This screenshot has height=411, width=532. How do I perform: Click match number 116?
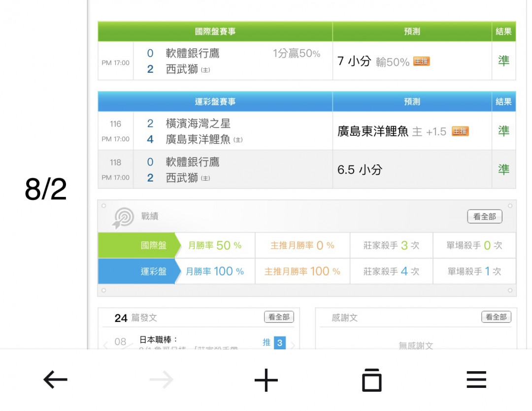click(115, 124)
